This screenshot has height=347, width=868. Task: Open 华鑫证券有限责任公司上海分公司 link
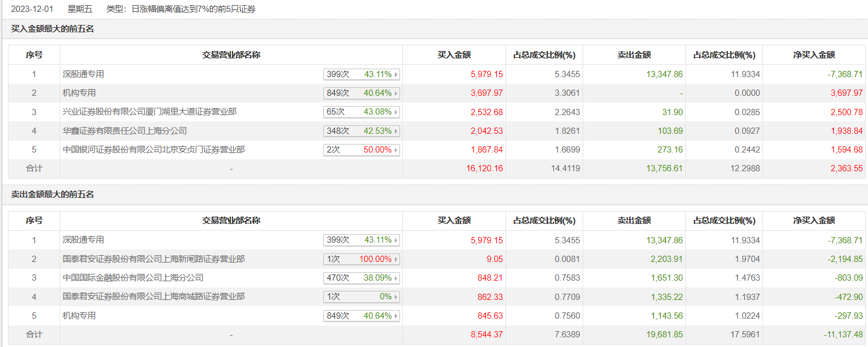pos(124,131)
